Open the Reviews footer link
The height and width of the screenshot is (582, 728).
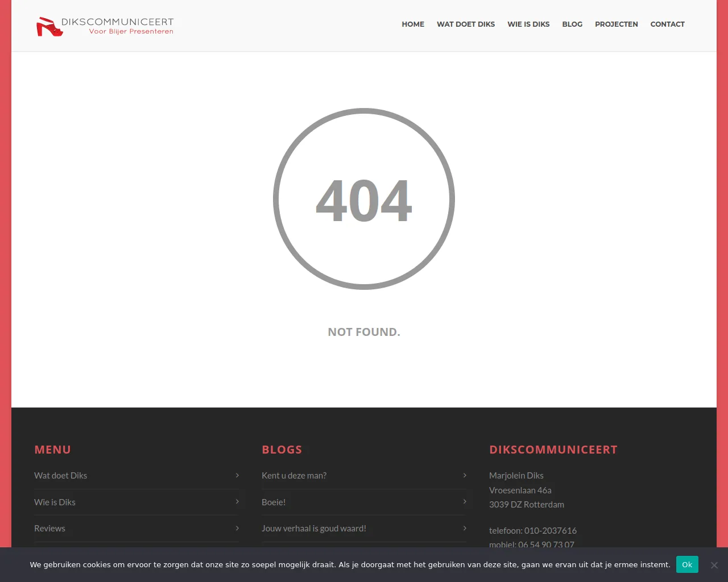tap(50, 529)
